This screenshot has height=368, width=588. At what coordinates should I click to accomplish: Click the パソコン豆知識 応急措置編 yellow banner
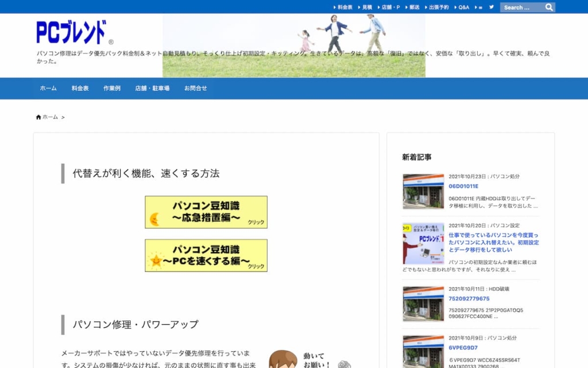click(206, 212)
